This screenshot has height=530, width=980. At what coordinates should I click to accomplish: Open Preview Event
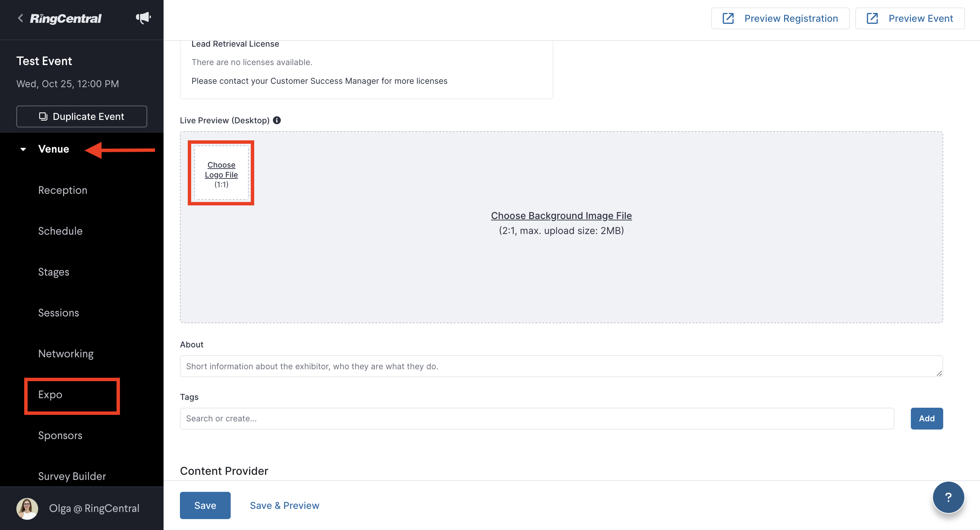tap(909, 18)
